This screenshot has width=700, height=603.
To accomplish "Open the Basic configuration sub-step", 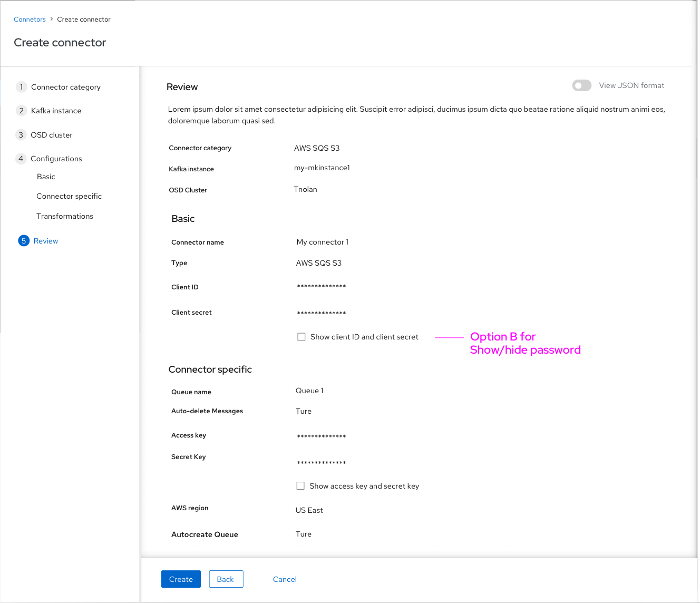I will click(46, 176).
